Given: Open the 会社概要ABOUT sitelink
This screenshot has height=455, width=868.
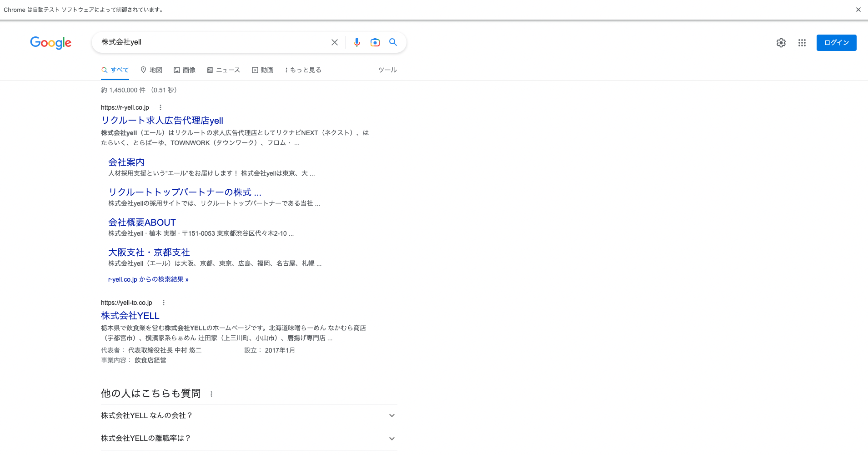Looking at the screenshot, I should point(142,222).
